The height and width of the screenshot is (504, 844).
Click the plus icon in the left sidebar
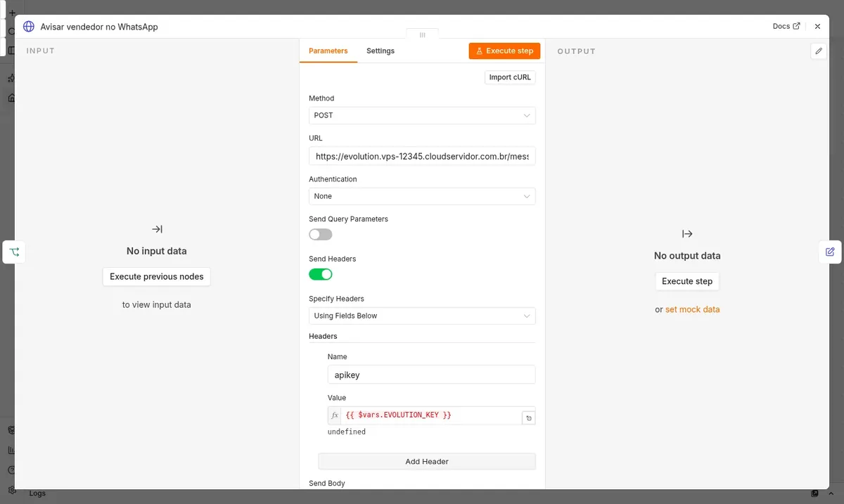pyautogui.click(x=11, y=13)
